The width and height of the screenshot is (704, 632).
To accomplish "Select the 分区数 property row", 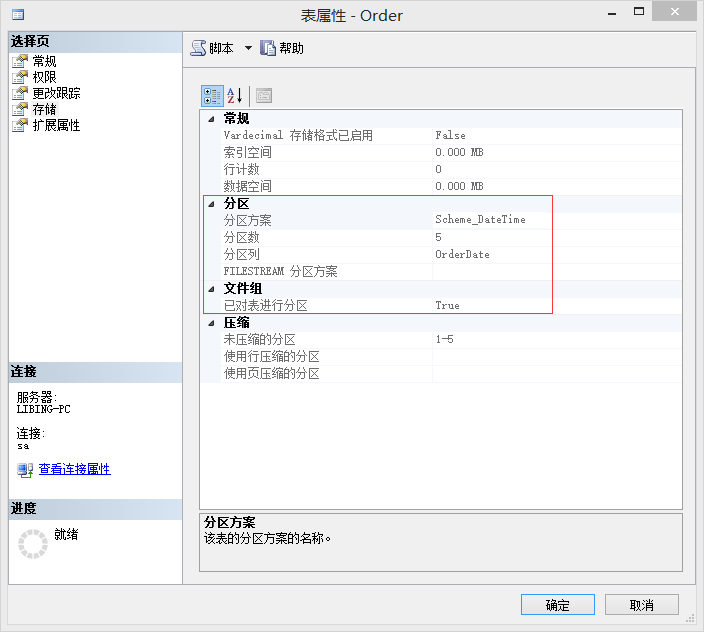I will (x=451, y=237).
